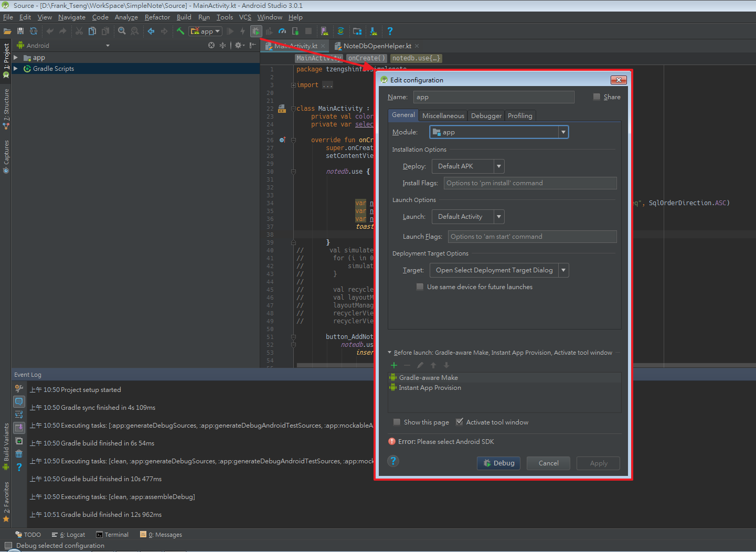Click the Find magnifier icon in toolbar

click(122, 31)
